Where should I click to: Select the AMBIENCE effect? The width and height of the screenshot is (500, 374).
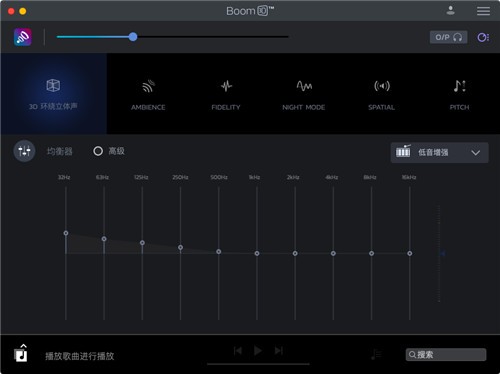(x=148, y=95)
